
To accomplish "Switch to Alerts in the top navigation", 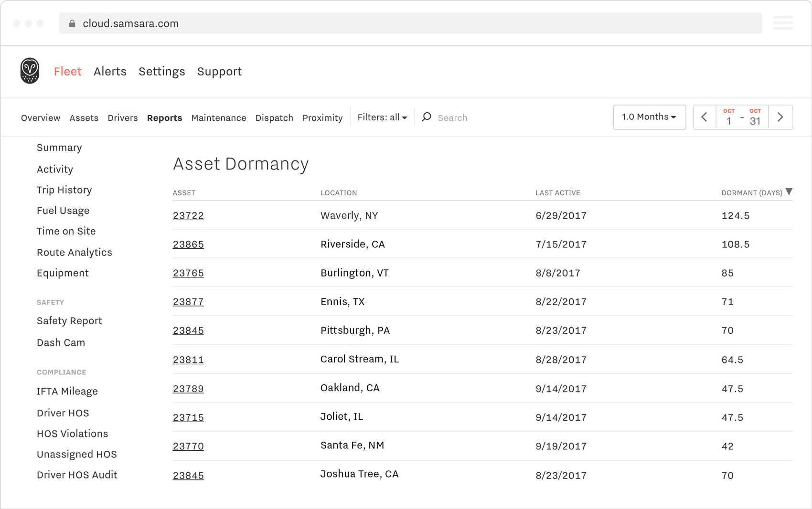I will click(110, 71).
